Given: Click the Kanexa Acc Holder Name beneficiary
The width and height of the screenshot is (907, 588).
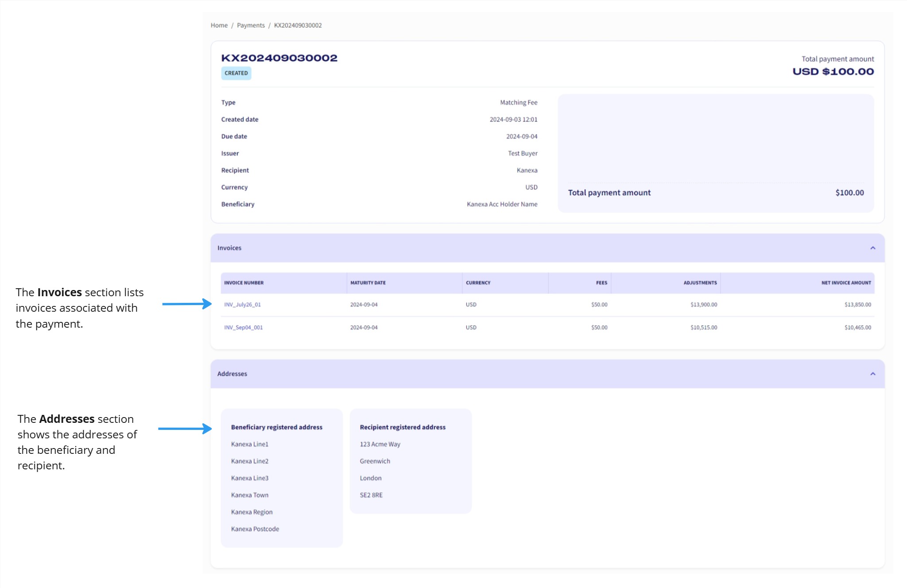Looking at the screenshot, I should coord(502,204).
